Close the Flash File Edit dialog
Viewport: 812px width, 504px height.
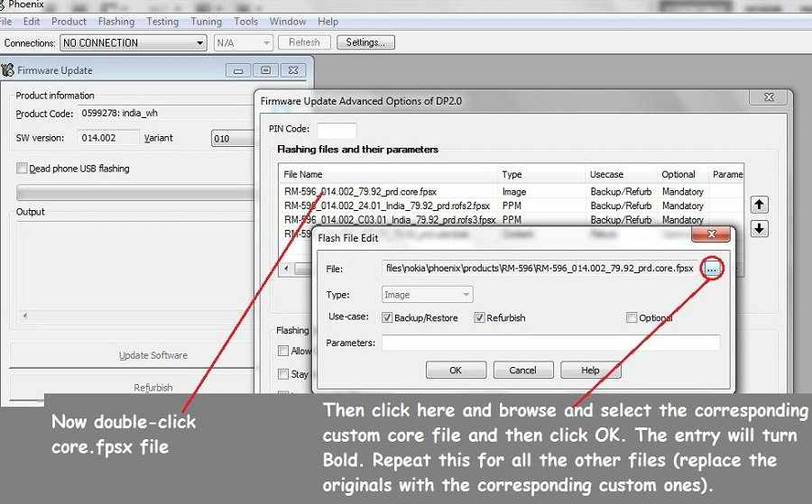711,234
